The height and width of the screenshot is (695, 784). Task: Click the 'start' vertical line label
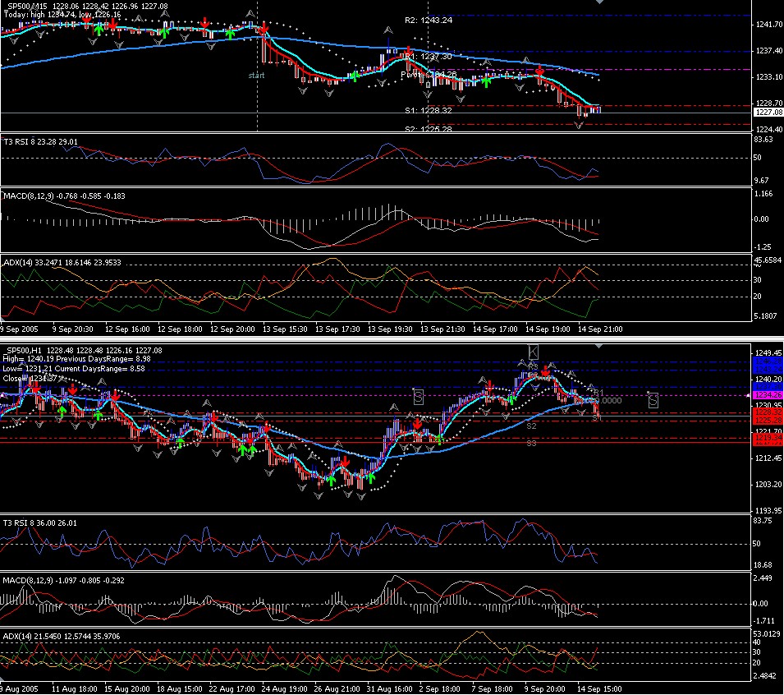(x=256, y=75)
